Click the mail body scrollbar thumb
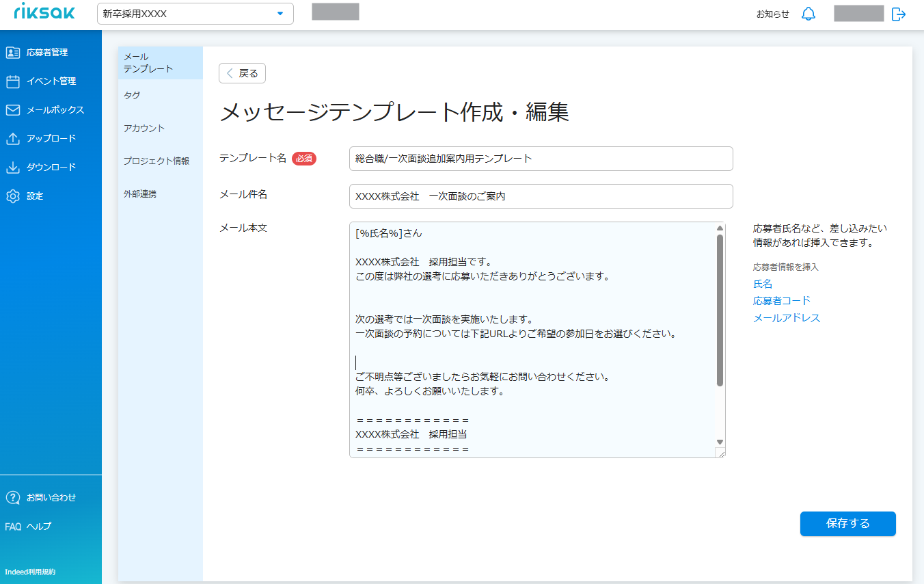 click(720, 310)
